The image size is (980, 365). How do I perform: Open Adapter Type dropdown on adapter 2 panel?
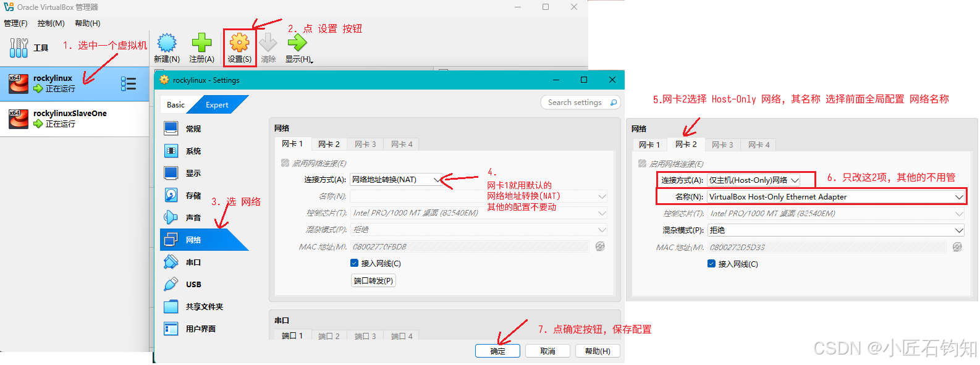tap(836, 214)
